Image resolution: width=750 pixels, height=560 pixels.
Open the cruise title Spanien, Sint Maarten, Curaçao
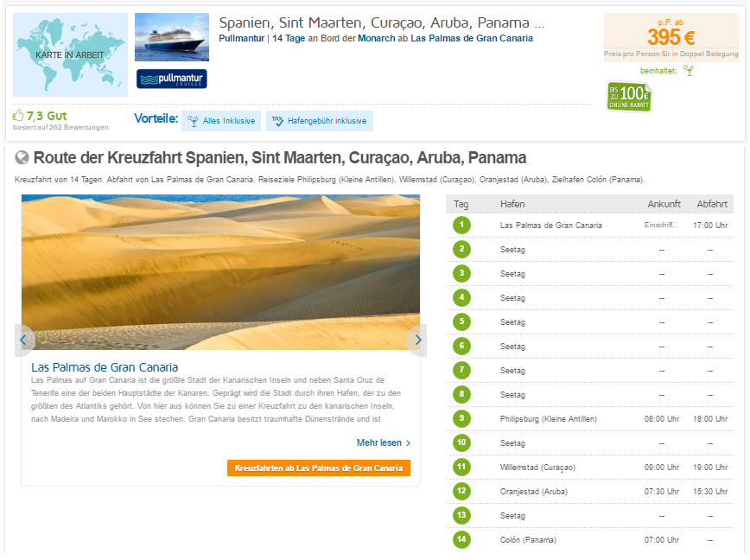382,23
